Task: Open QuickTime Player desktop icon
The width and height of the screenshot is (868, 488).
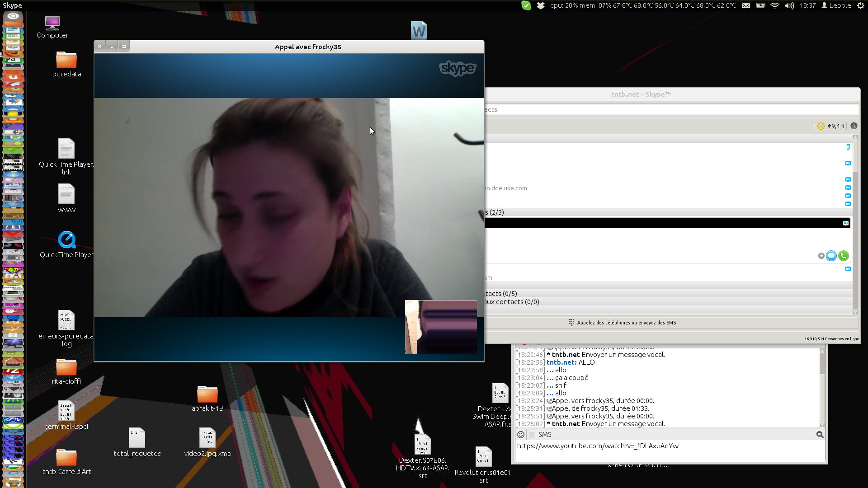Action: [67, 240]
